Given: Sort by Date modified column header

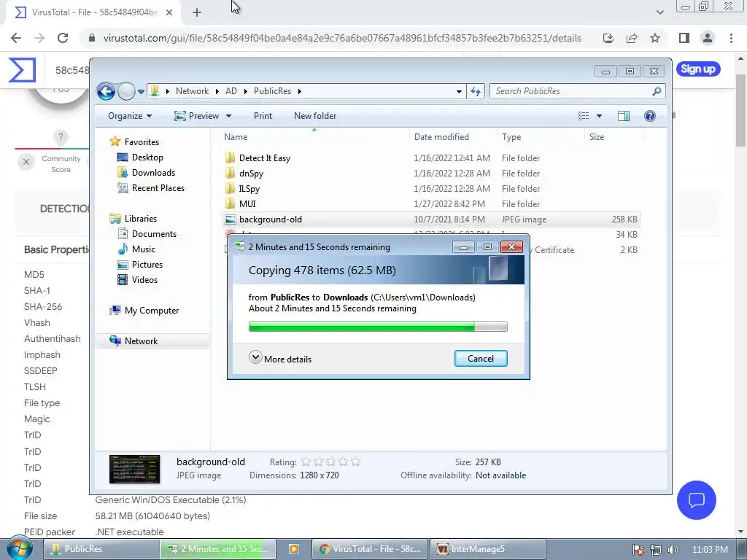Looking at the screenshot, I should [441, 136].
